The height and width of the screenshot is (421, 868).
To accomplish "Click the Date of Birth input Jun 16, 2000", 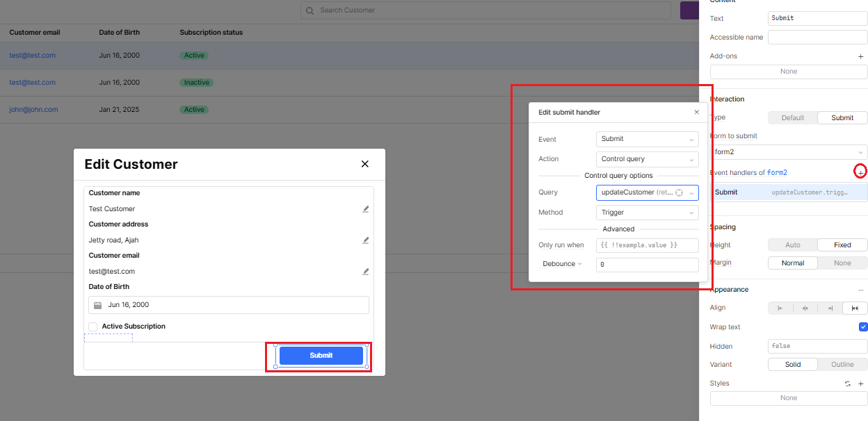I will click(x=229, y=305).
